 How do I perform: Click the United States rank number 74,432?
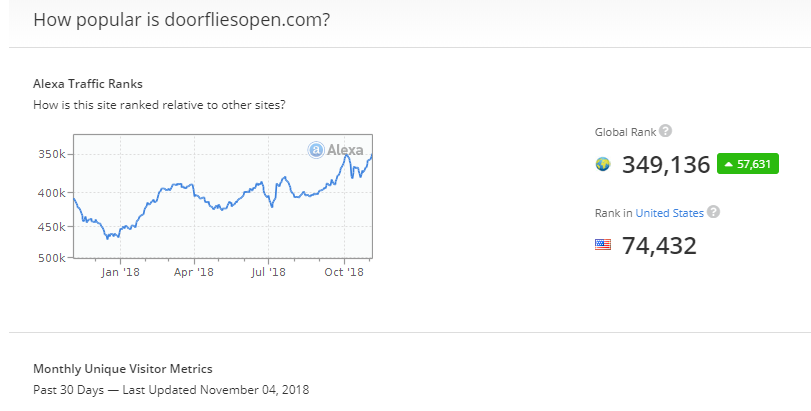click(659, 246)
